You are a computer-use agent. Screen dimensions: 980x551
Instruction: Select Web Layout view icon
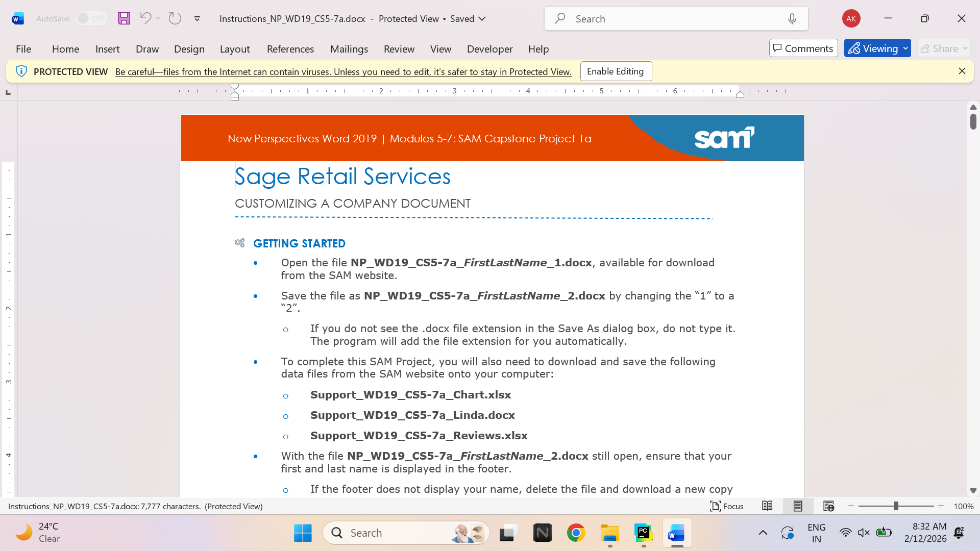828,506
